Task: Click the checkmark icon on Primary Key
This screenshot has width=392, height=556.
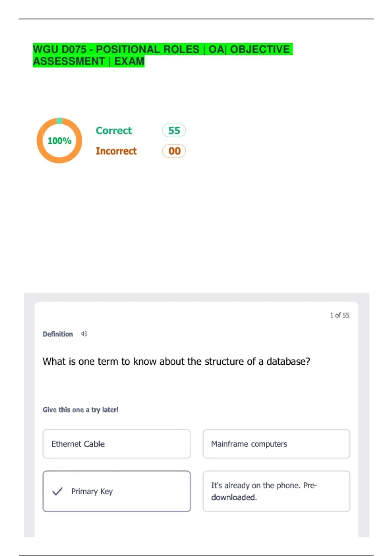Action: (x=57, y=491)
